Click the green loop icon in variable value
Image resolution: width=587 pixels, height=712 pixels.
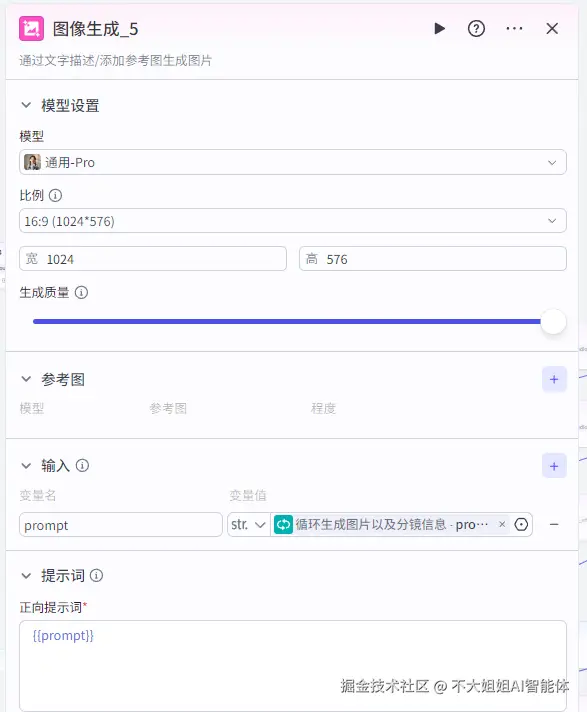point(283,525)
